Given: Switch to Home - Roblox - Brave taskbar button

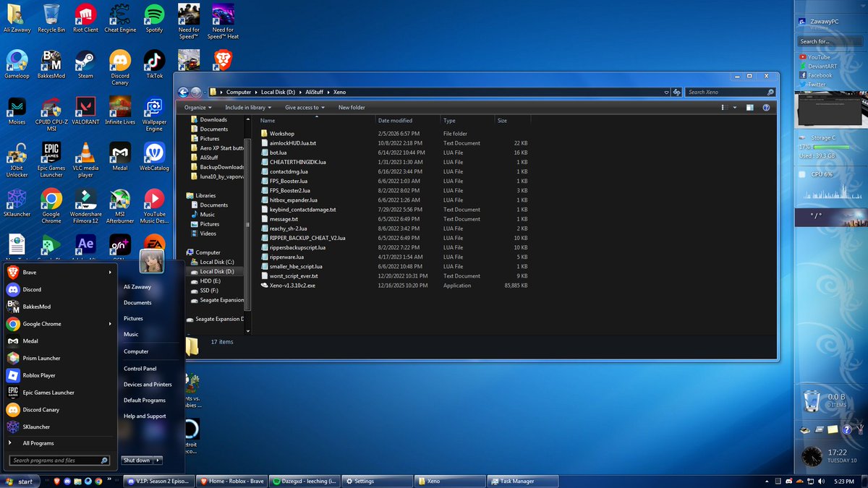Looking at the screenshot, I should tap(231, 481).
